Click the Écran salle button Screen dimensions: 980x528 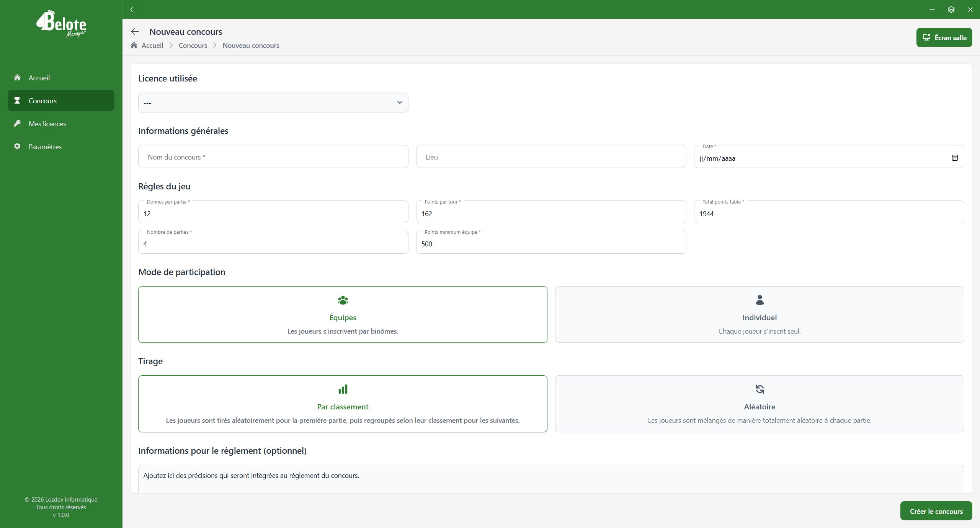944,37
